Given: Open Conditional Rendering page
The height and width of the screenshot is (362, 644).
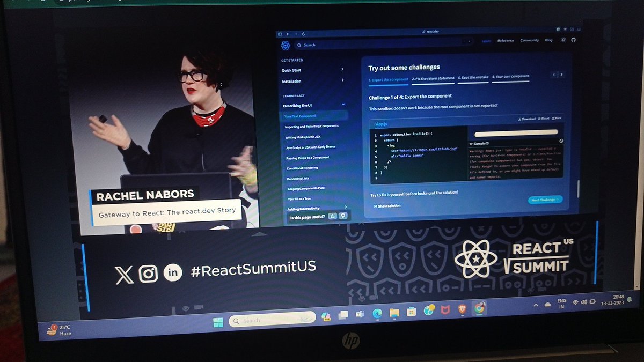Looking at the screenshot, I should click(x=302, y=168).
